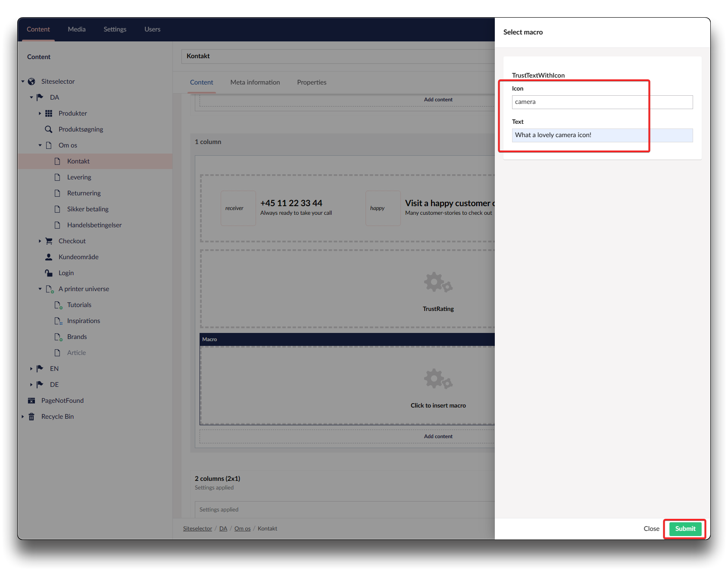Click the trash icon for Recycle Bin

tap(31, 417)
